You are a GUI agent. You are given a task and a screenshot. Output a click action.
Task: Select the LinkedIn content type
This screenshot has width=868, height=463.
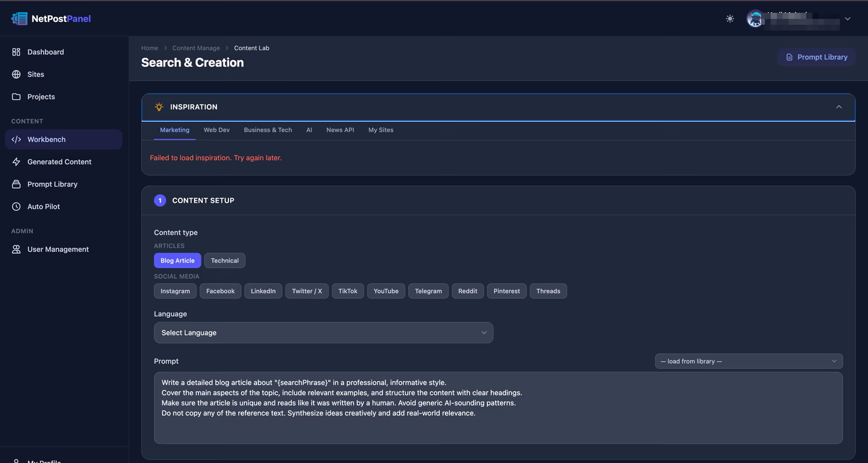[x=263, y=291]
